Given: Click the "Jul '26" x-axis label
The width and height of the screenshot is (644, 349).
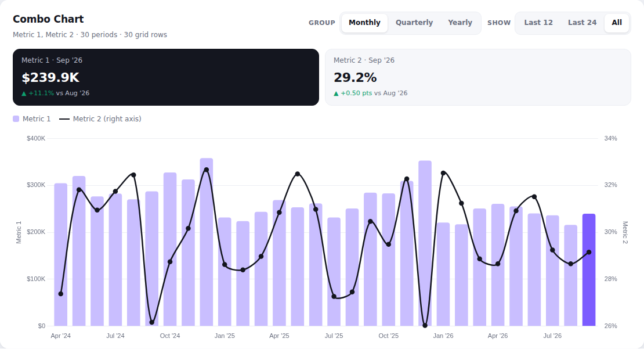Looking at the screenshot, I should coord(552,336).
